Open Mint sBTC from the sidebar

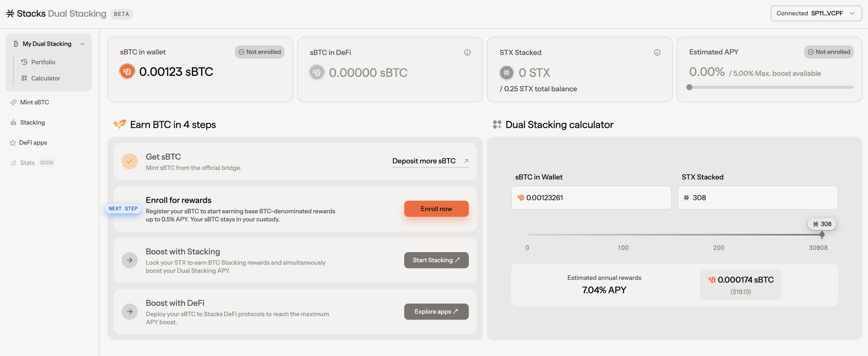[x=34, y=102]
